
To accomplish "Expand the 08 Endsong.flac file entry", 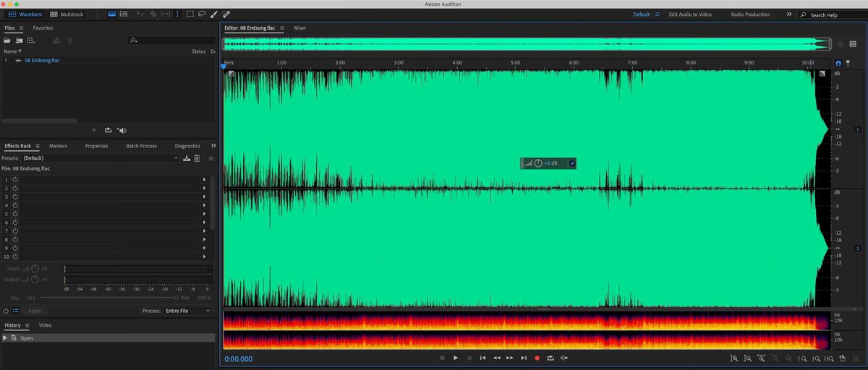I will coord(6,60).
